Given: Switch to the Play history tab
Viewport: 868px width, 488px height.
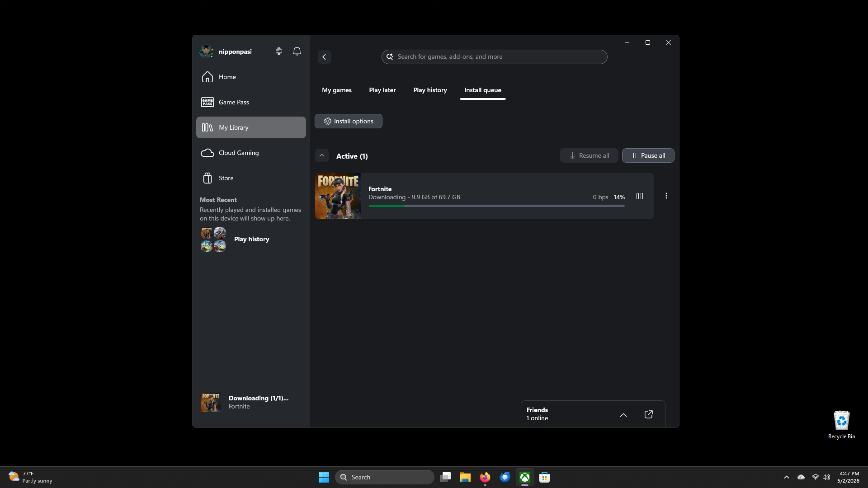Looking at the screenshot, I should point(430,90).
